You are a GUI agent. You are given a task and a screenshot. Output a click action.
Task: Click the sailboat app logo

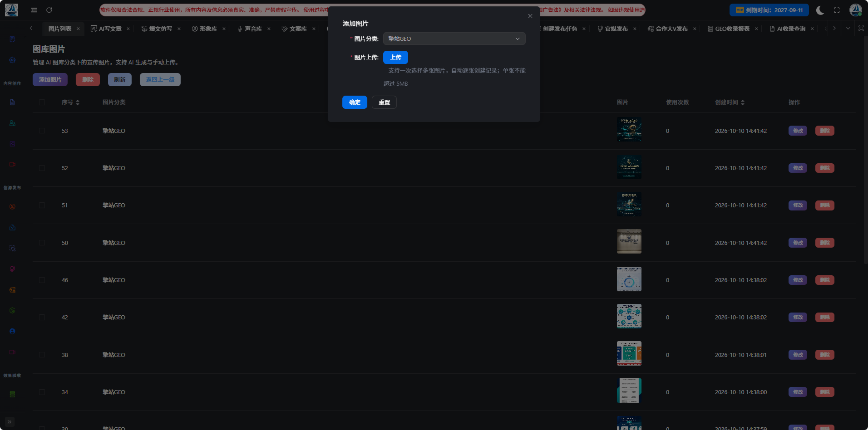[x=11, y=10]
